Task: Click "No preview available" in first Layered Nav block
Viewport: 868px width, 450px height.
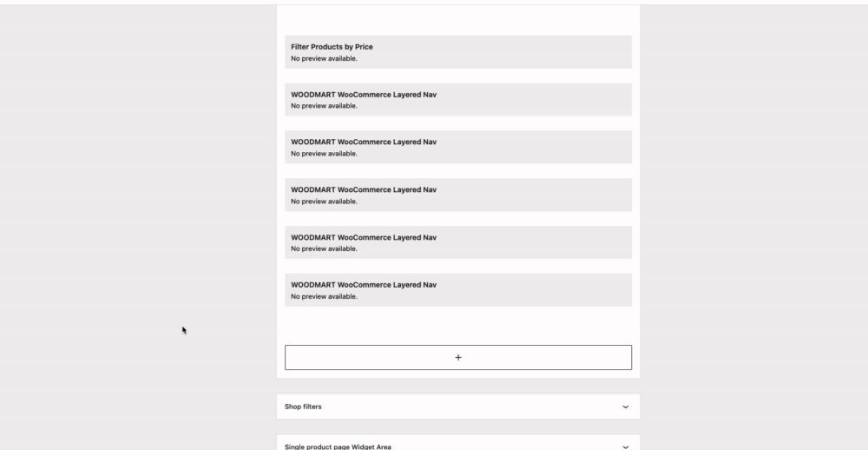Action: [x=324, y=106]
